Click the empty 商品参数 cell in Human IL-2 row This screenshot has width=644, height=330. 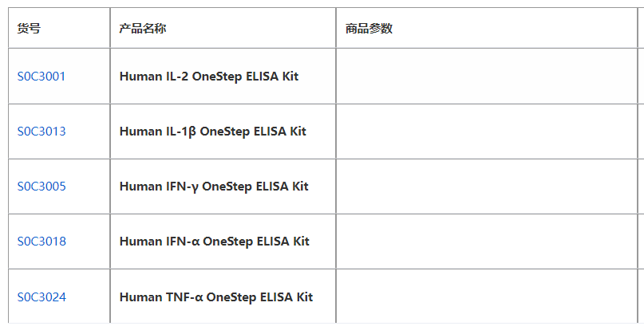coord(487,77)
